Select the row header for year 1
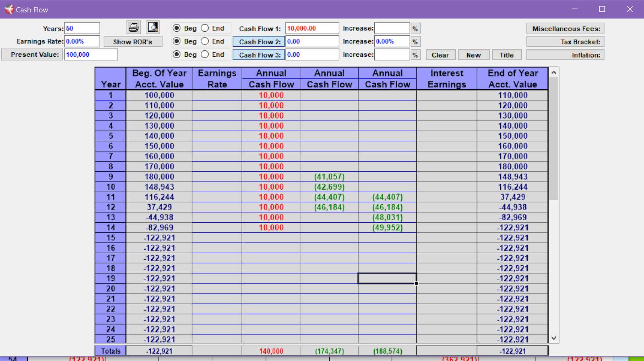 pyautogui.click(x=111, y=95)
